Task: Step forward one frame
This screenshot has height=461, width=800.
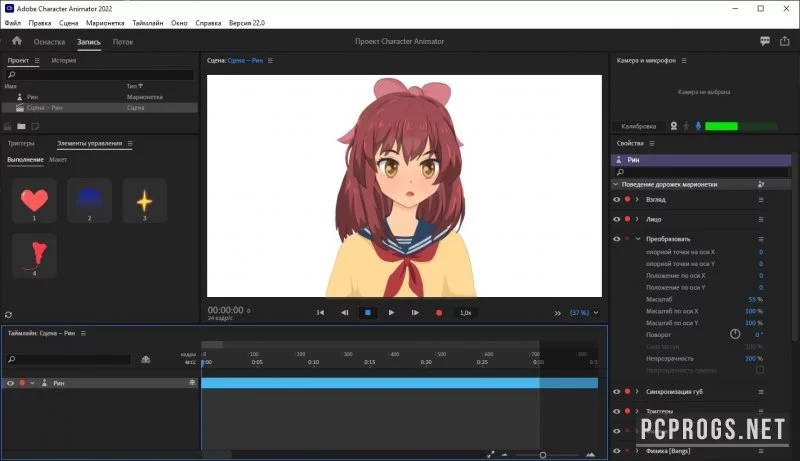Action: (415, 313)
